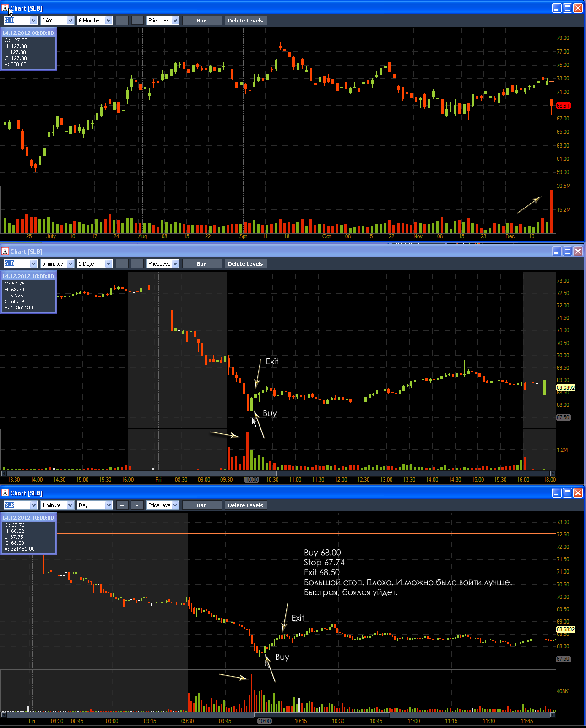Click right scroll arrow in 5 minutes chart
The width and height of the screenshot is (586, 728).
tap(553, 473)
